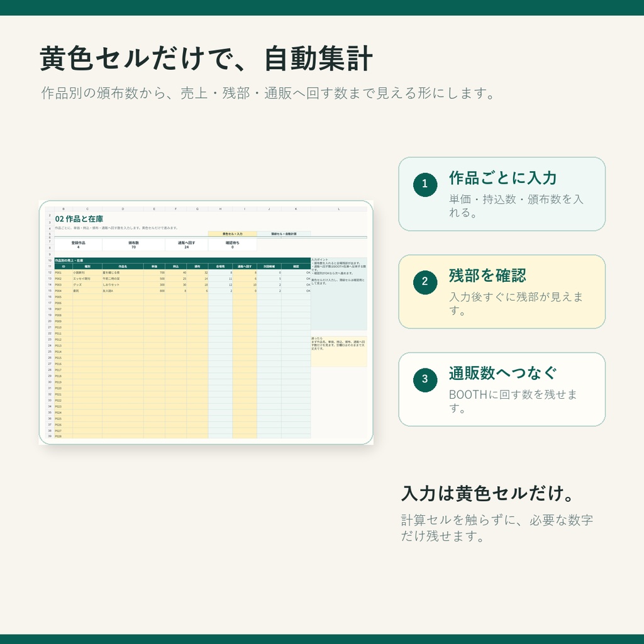Click the '友人誌A' title cell
Screen dimensions: 644x644
pos(123,291)
